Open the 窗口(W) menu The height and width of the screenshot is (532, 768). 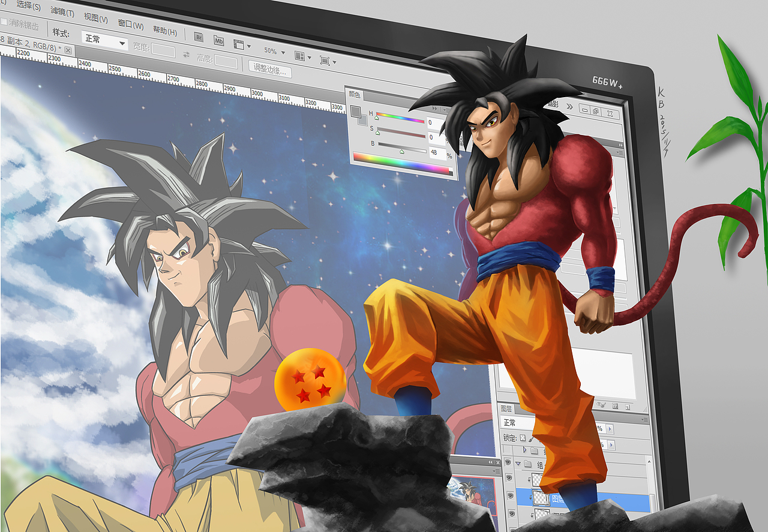131,25
